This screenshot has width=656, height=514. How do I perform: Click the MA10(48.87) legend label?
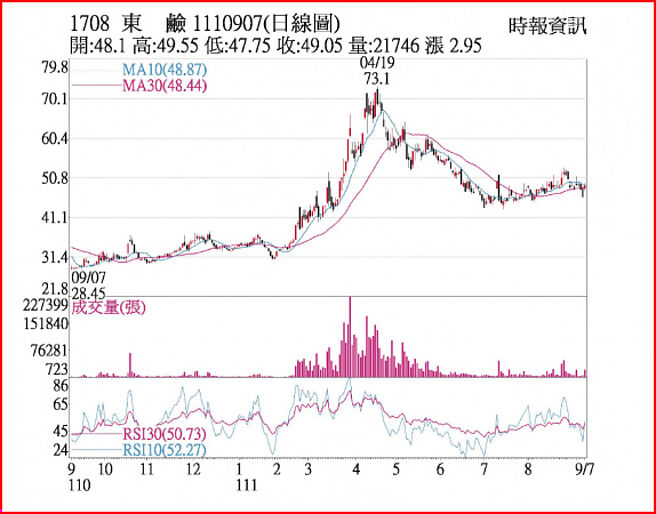[x=164, y=69]
